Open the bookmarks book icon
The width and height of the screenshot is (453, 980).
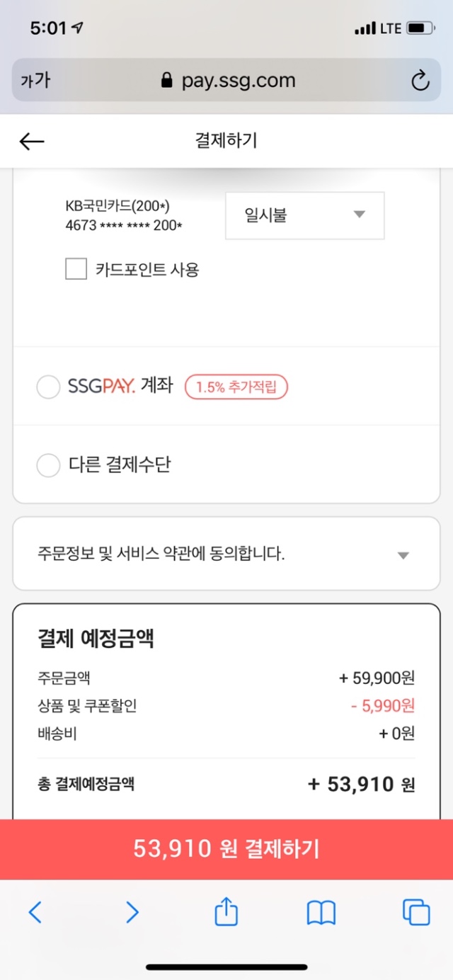tap(321, 912)
